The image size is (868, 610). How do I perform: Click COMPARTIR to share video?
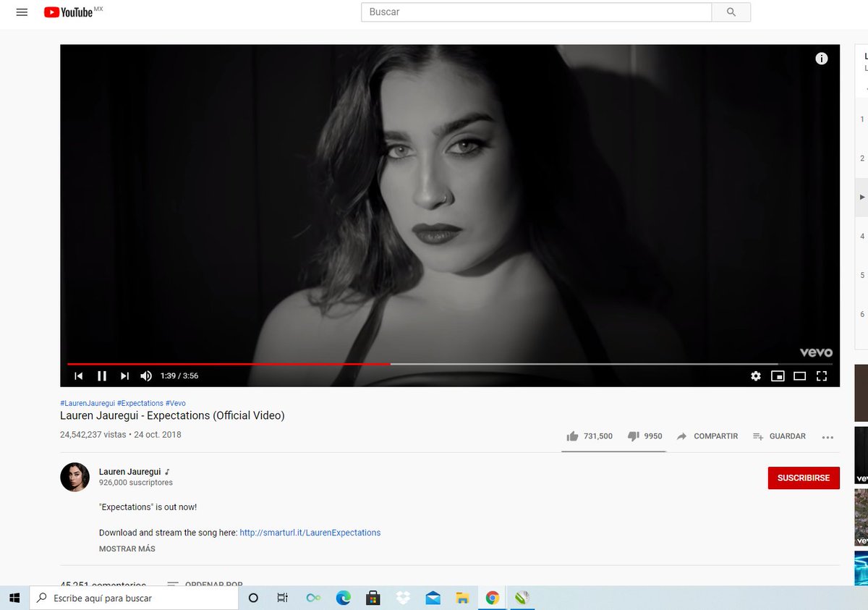click(707, 436)
